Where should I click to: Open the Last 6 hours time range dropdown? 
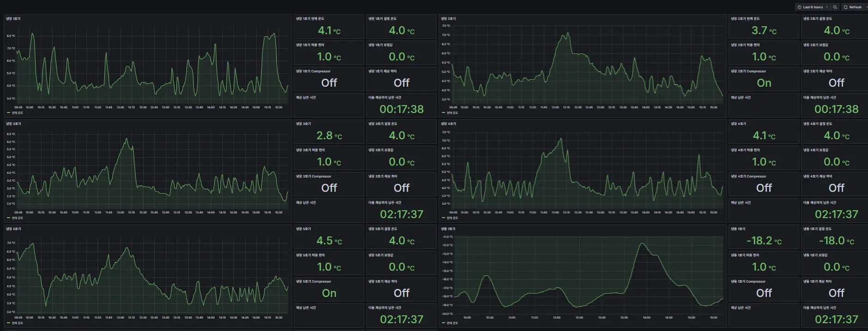(813, 7)
